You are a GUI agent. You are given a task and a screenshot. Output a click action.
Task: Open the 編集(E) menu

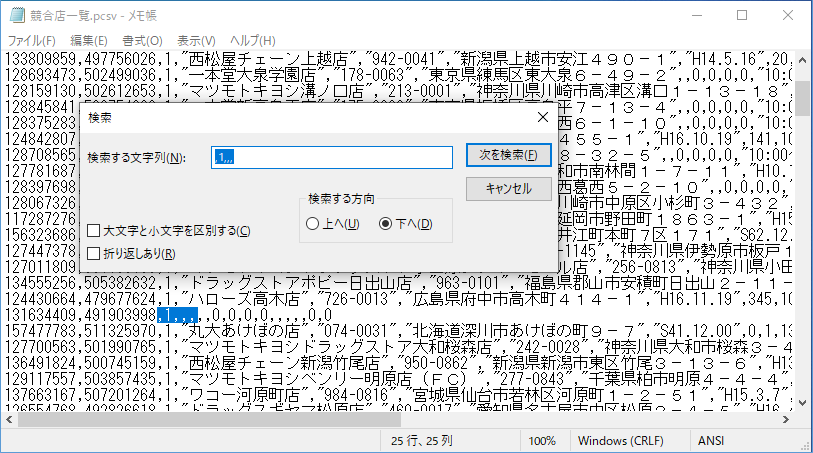pyautogui.click(x=88, y=40)
